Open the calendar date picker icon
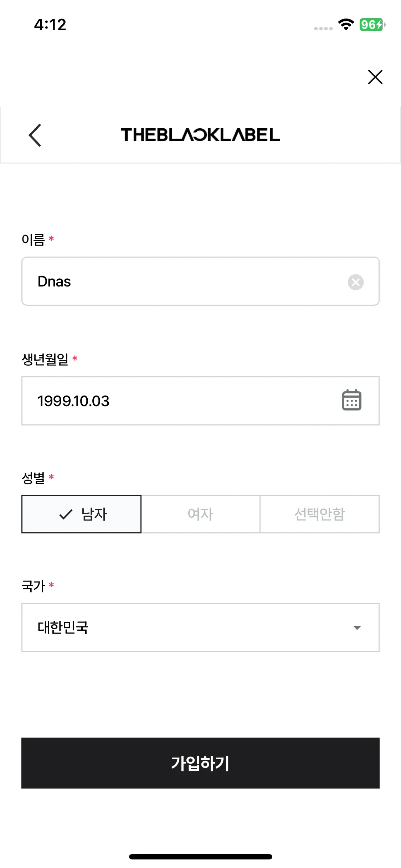Screen dimensions: 401x868 coord(351,401)
